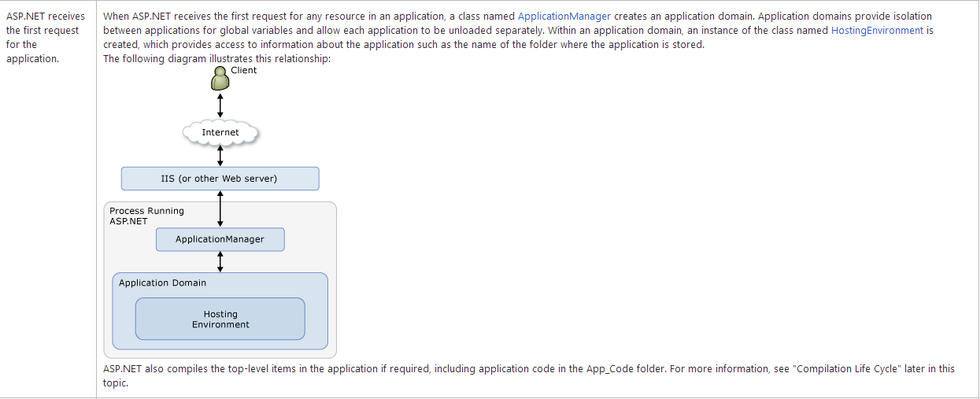Click the ApplicationManager diagram box
The height and width of the screenshot is (399, 980).
220,239
